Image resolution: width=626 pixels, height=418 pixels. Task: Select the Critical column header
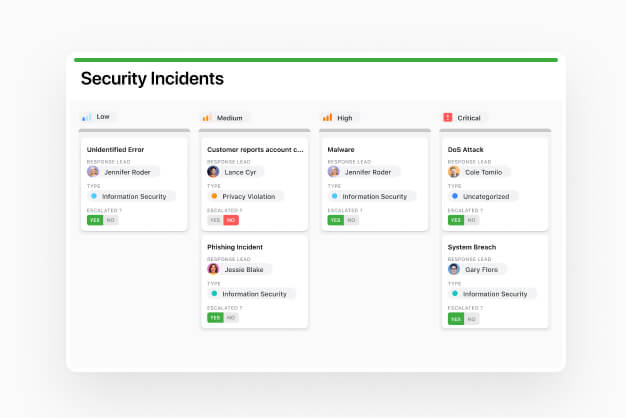click(469, 118)
